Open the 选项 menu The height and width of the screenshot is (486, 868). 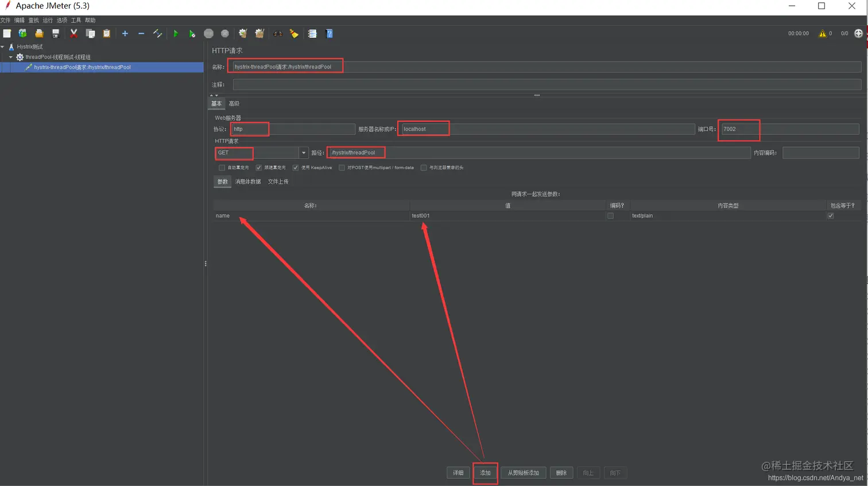[62, 20]
